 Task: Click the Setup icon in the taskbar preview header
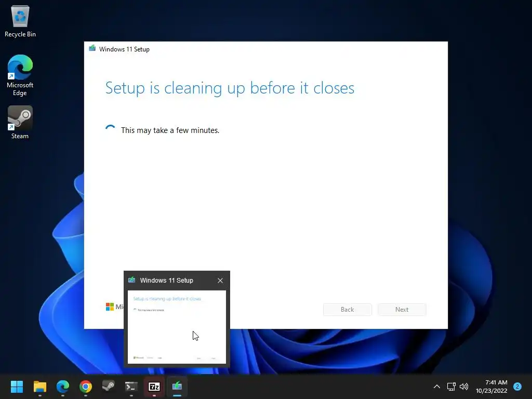tap(132, 280)
